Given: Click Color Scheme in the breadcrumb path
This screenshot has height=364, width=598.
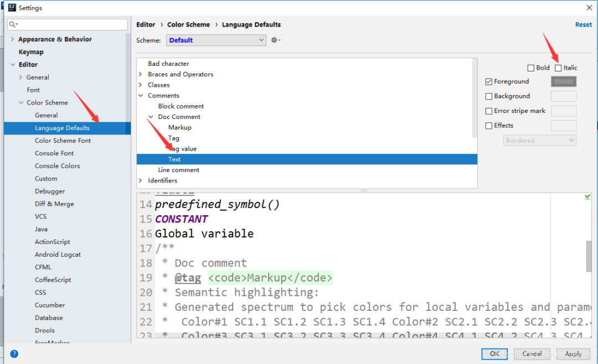Looking at the screenshot, I should point(188,24).
